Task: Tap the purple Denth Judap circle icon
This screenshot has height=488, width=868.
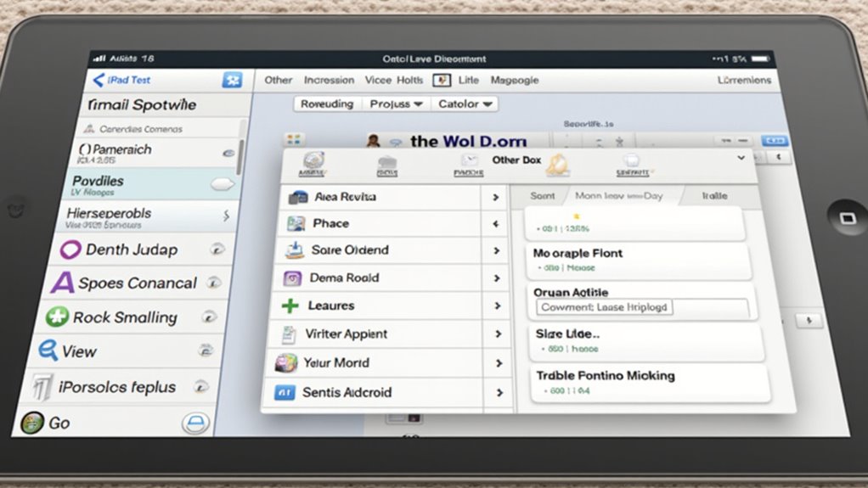Action: click(x=71, y=250)
